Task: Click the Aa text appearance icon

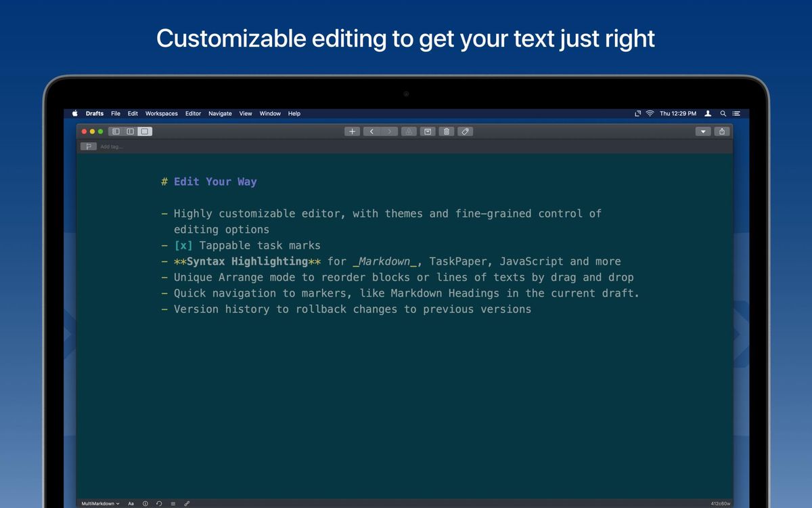Action: click(131, 503)
